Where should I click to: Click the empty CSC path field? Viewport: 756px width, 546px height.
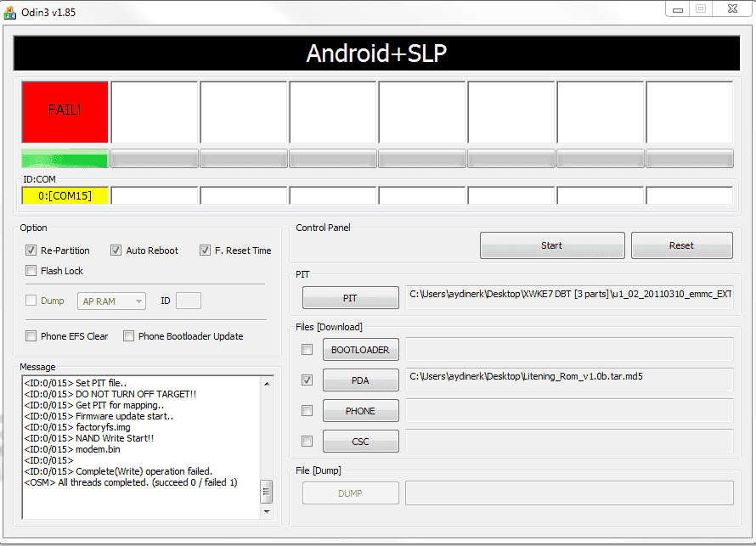click(569, 441)
